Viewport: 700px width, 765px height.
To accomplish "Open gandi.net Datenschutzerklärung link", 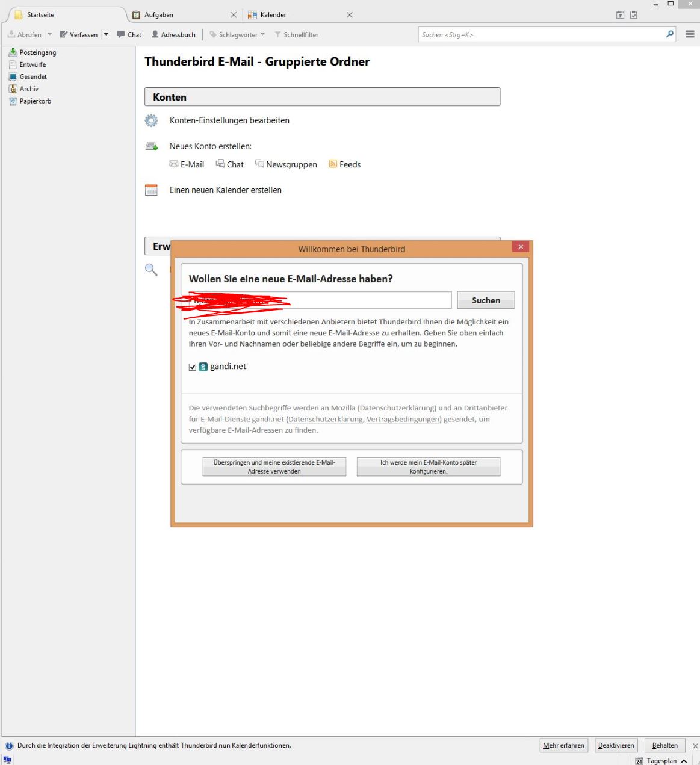I will point(326,419).
